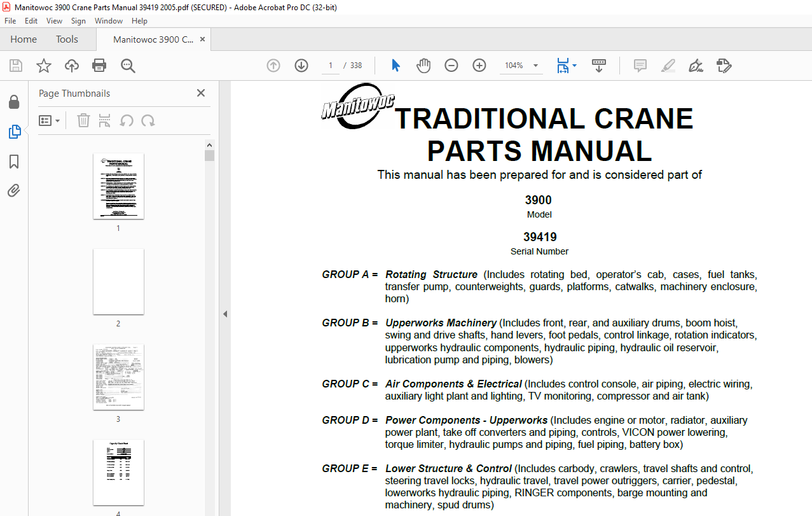Click the 'Lower Structure & Control' heading
This screenshot has height=516, width=812.
coord(448,469)
